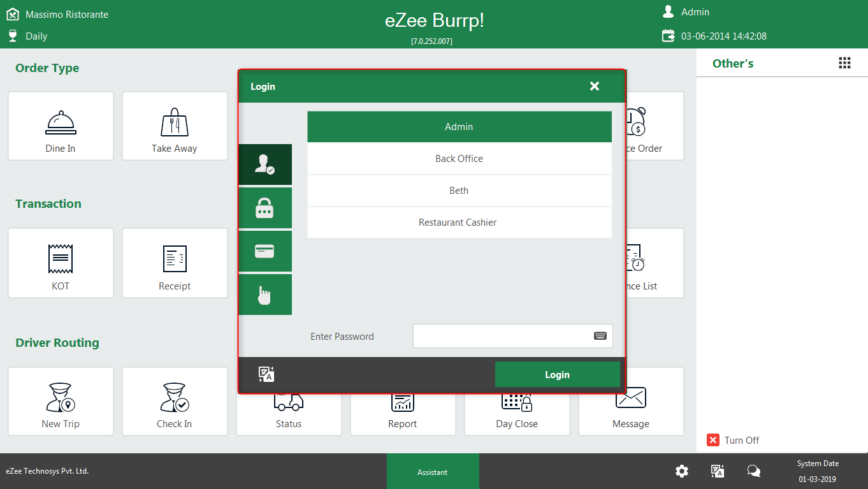
Task: Click the Daily wine glass icon
Action: point(13,36)
